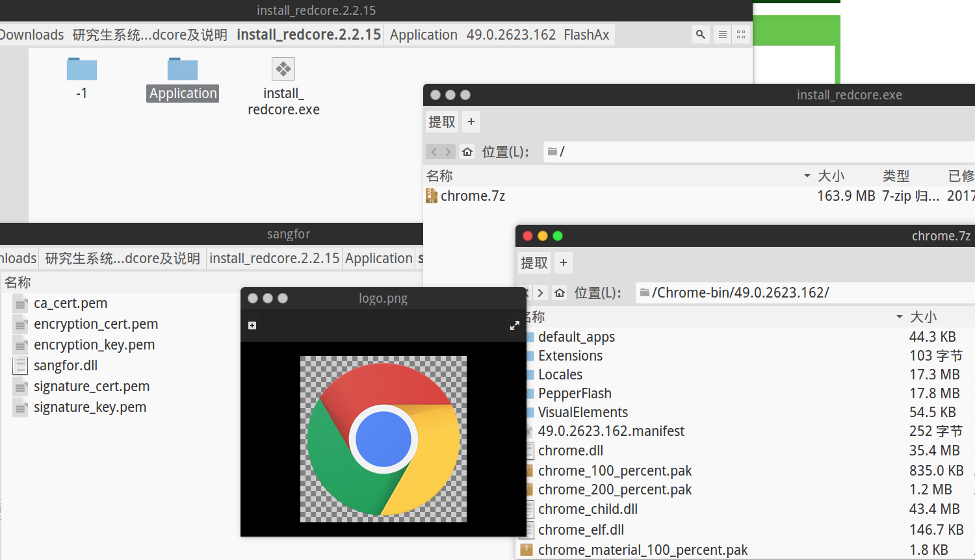
Task: Click the plus button in install_redcore.exe window
Action: [x=471, y=122]
